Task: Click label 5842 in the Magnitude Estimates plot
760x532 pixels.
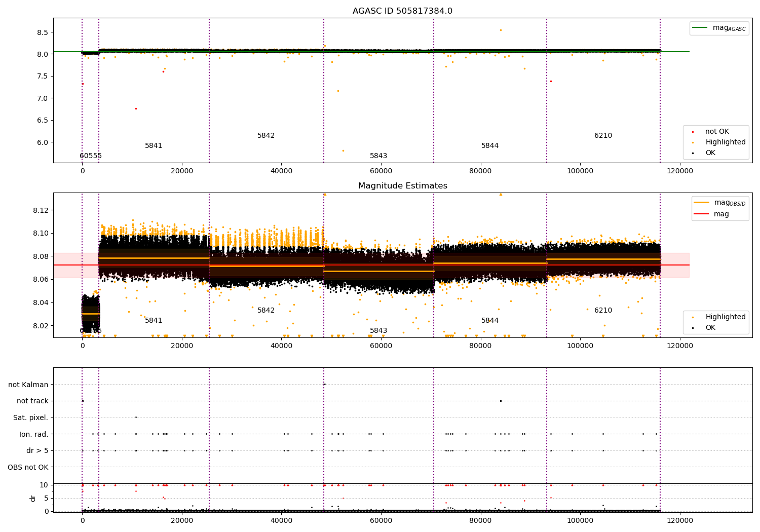Action: pyautogui.click(x=266, y=311)
